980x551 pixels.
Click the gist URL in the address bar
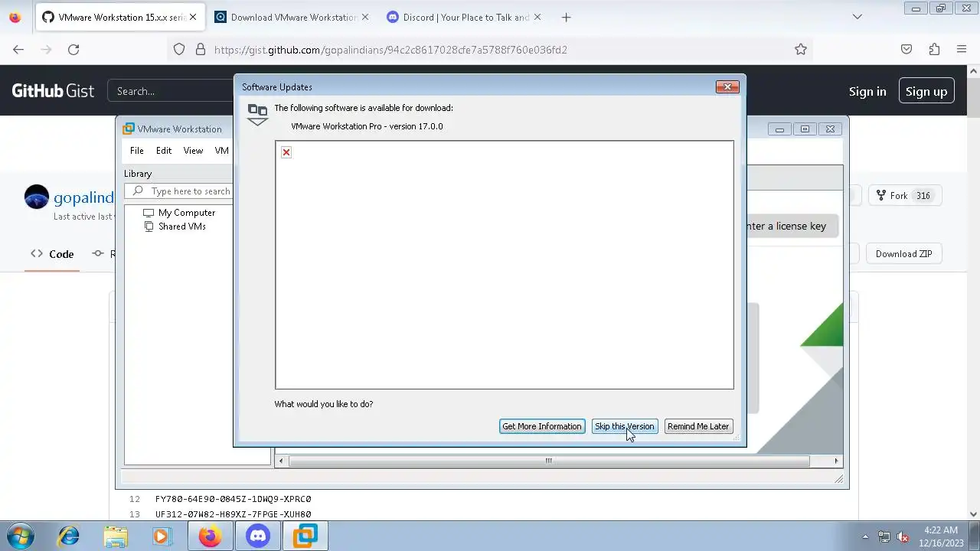tap(390, 50)
